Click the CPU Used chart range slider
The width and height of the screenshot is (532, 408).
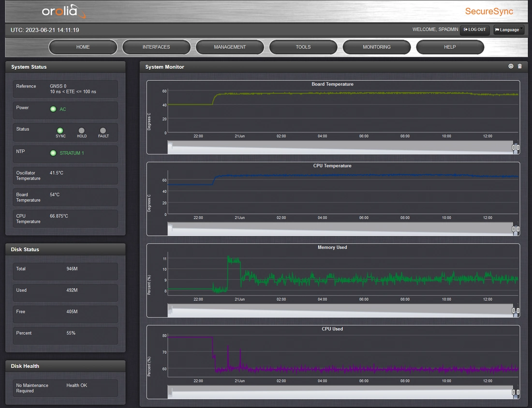(343, 393)
